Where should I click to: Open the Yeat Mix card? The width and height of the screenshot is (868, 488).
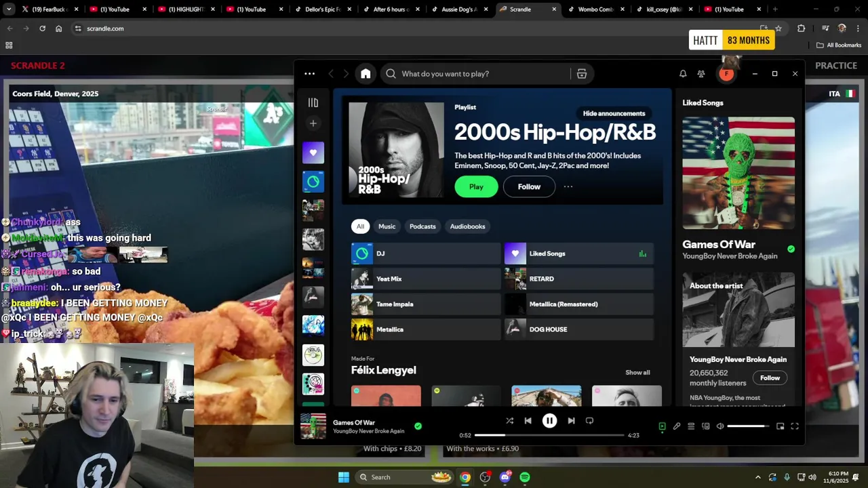pyautogui.click(x=426, y=279)
